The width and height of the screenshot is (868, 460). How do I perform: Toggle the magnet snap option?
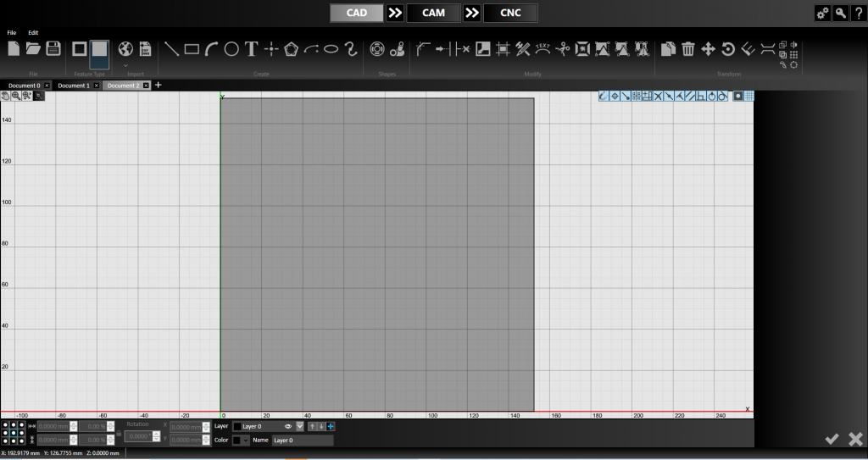coord(604,97)
